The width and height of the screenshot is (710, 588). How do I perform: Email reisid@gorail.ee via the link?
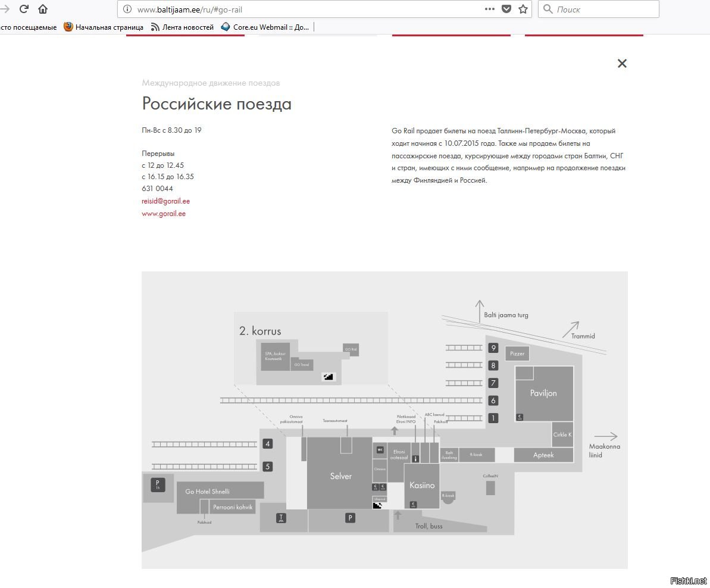click(165, 201)
